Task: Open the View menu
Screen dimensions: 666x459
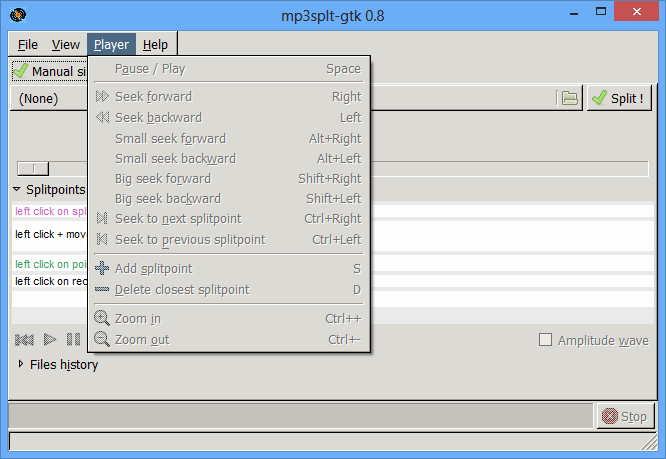Action: (x=66, y=45)
